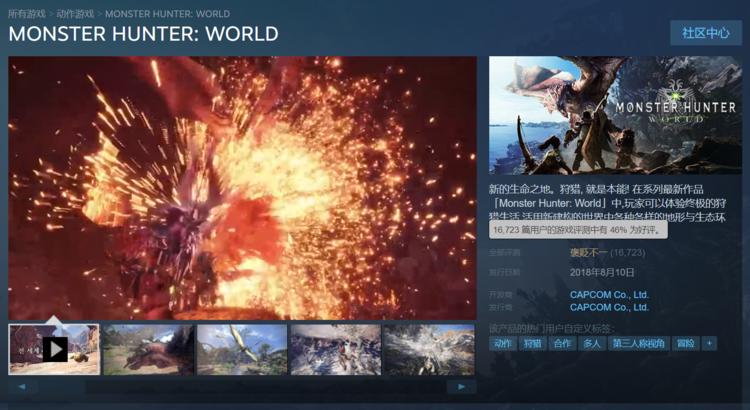Open the publisher CAPCOM Co., Ltd. link
Image resolution: width=750 pixels, height=410 pixels.
(x=609, y=307)
